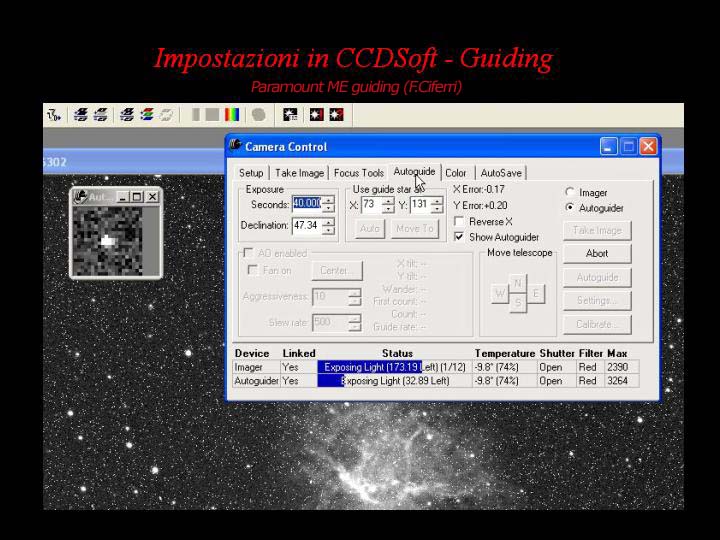Click the Autoguider exposure progress bar
This screenshot has width=720, height=540.
394,381
